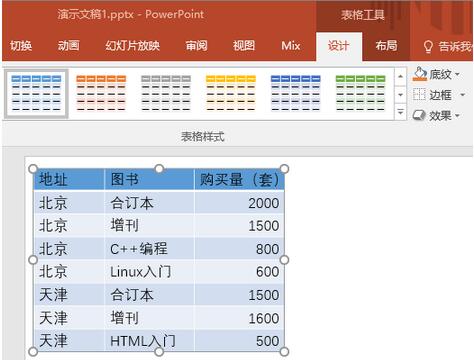This screenshot has height=360, width=474.
Task: Click the 边框 borders icon
Action: (419, 95)
